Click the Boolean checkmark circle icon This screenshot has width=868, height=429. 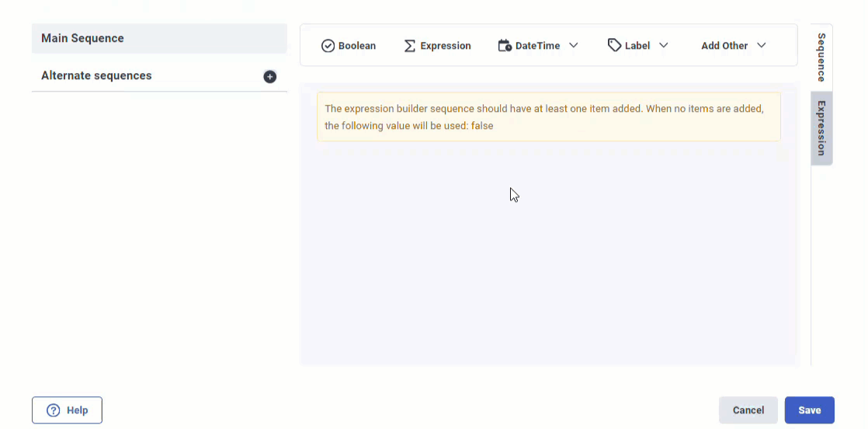tap(328, 46)
